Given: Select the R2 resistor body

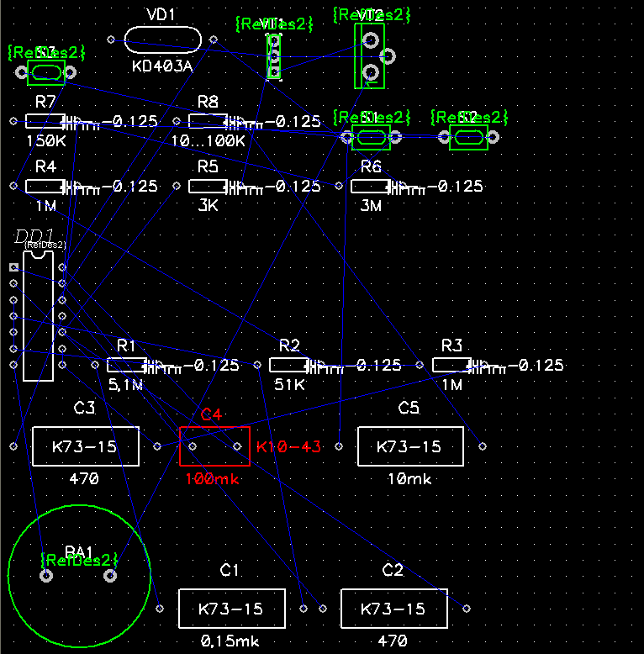Looking at the screenshot, I should tap(289, 365).
